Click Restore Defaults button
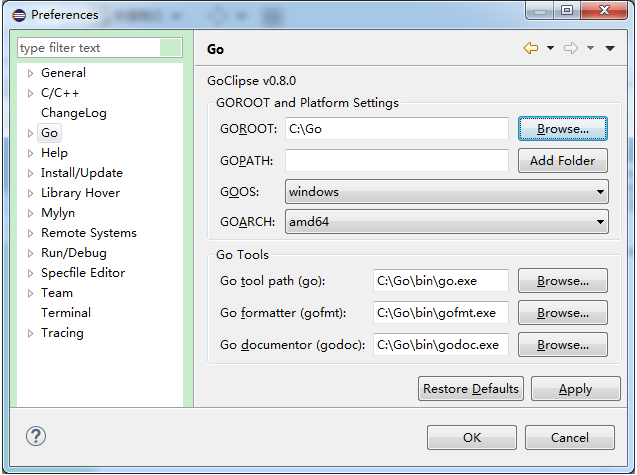This screenshot has width=637, height=475. pyautogui.click(x=471, y=389)
